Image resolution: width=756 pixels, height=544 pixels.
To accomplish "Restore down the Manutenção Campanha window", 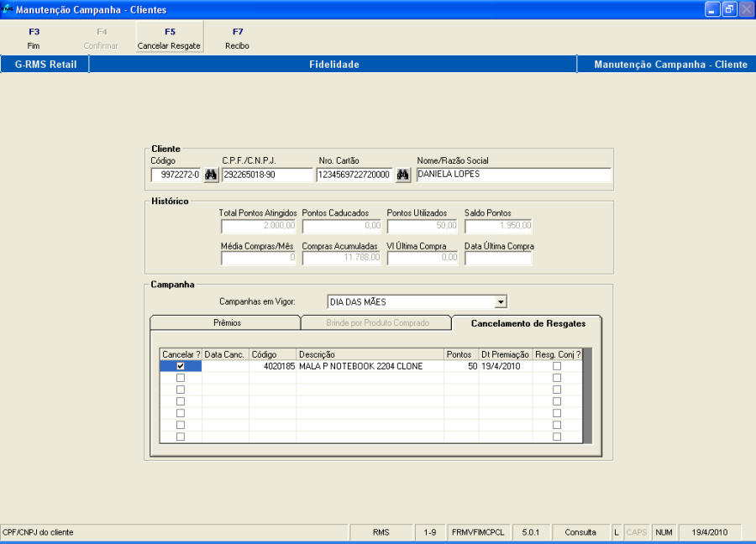I will (x=729, y=9).
